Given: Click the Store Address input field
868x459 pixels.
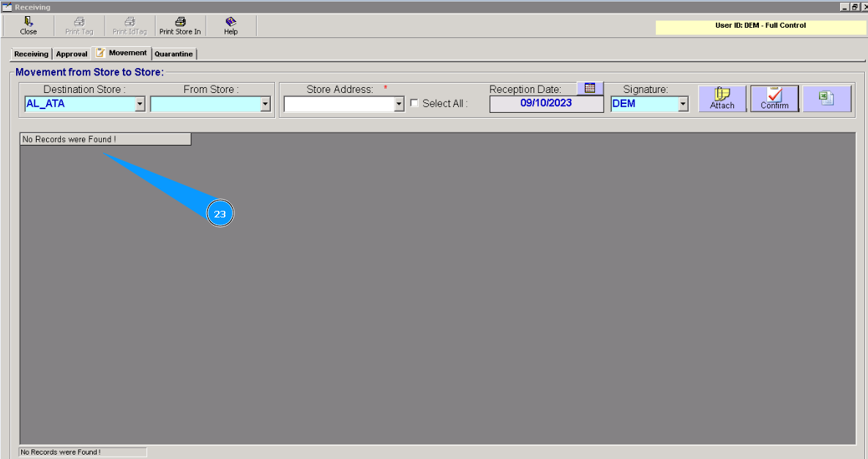Looking at the screenshot, I should click(340, 104).
